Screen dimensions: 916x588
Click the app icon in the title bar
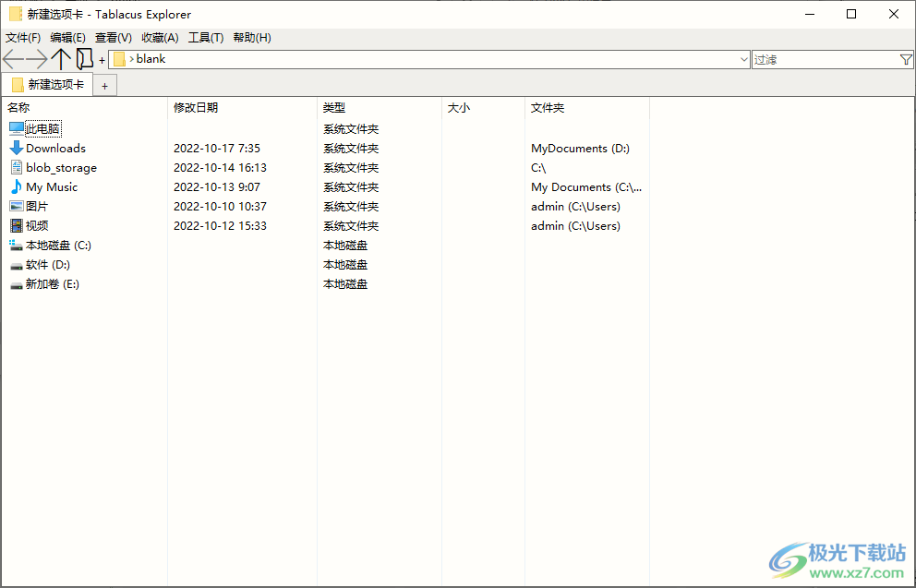click(16, 14)
